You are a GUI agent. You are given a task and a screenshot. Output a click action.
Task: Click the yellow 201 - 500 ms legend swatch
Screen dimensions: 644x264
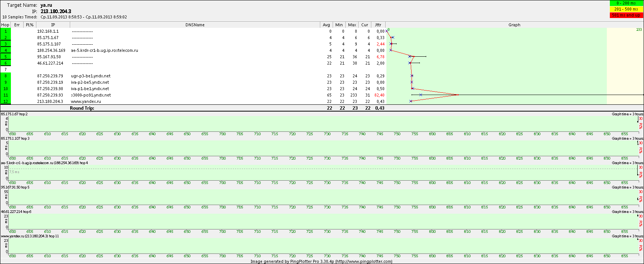click(626, 9)
